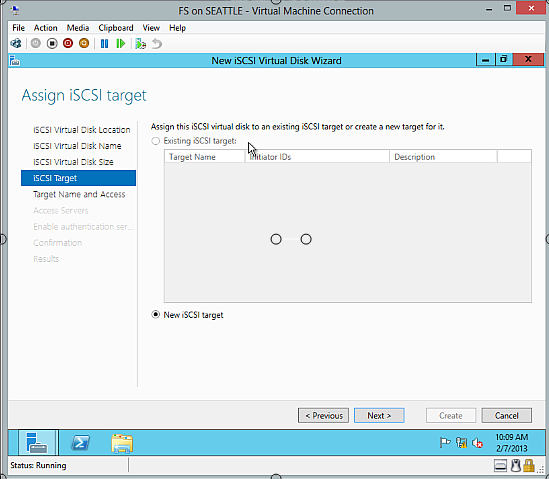
Task: Click the muted speaker tray icon
Action: click(478, 443)
